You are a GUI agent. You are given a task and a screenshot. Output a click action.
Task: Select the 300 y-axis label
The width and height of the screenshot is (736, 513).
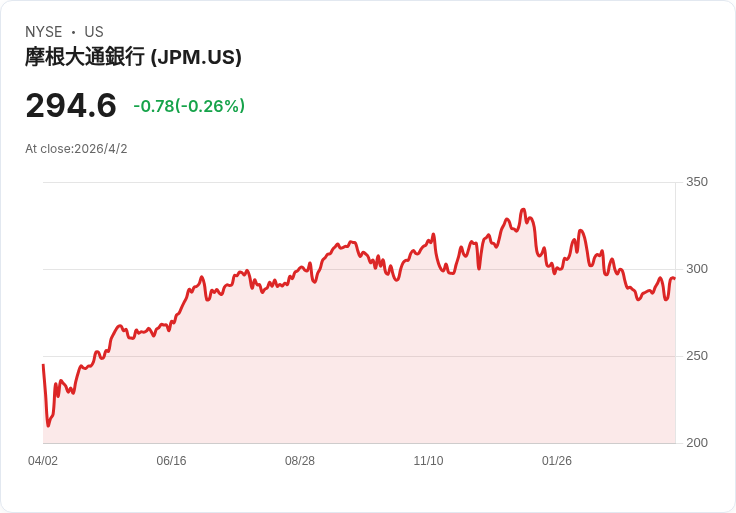click(x=696, y=269)
